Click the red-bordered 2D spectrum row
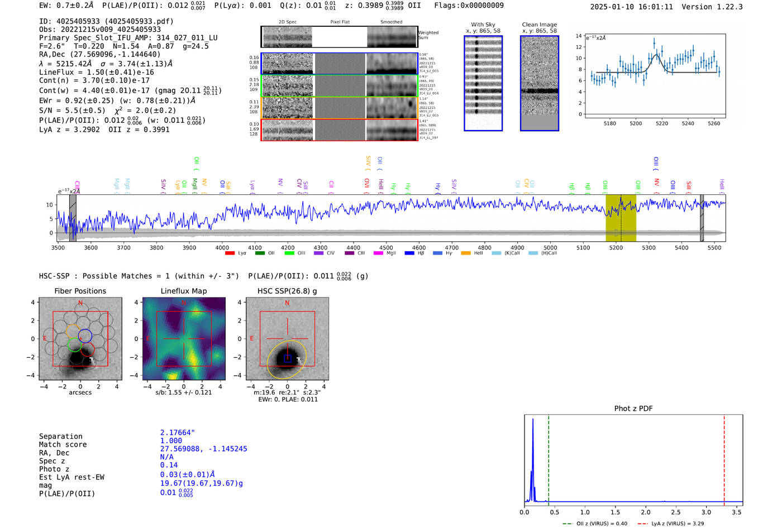782x532 pixels. (339, 130)
